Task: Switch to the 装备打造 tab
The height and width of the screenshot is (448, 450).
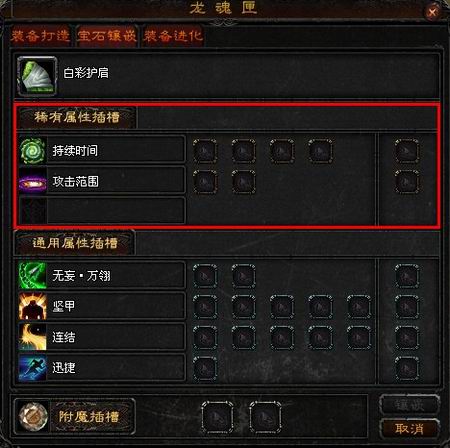Action: tap(40, 36)
